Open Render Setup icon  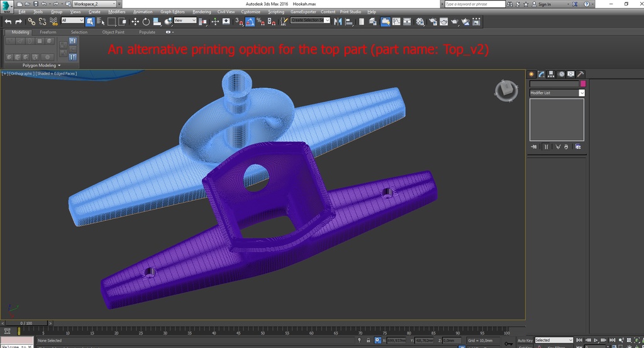tap(433, 22)
